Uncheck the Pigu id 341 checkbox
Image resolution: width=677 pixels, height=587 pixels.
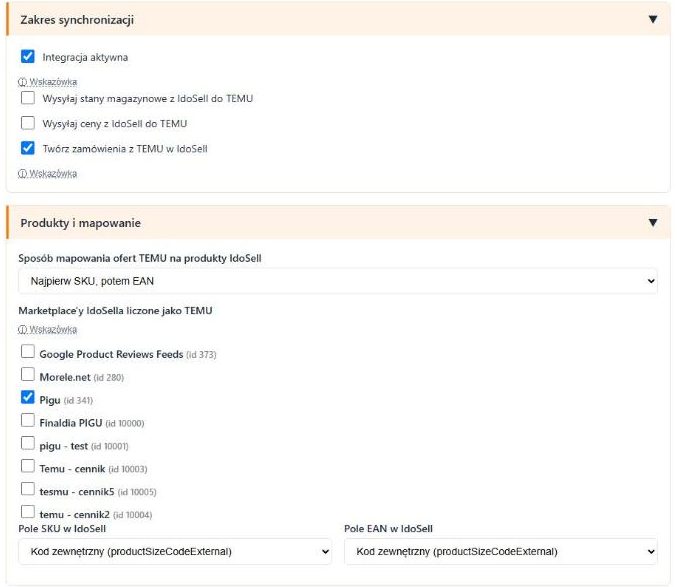pos(28,397)
